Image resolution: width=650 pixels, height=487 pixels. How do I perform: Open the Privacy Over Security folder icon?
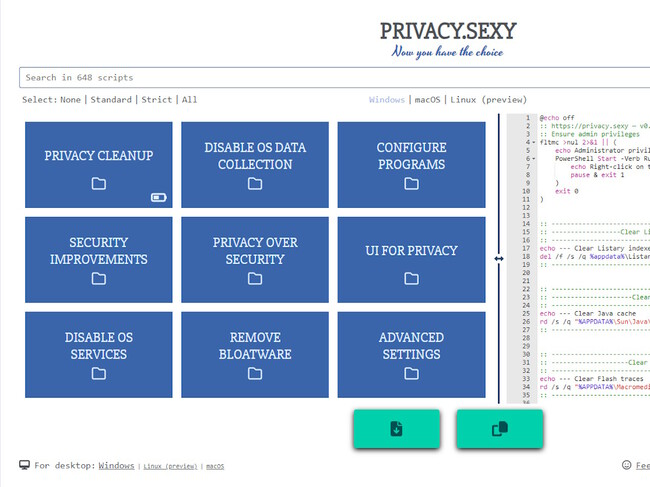[255, 279]
